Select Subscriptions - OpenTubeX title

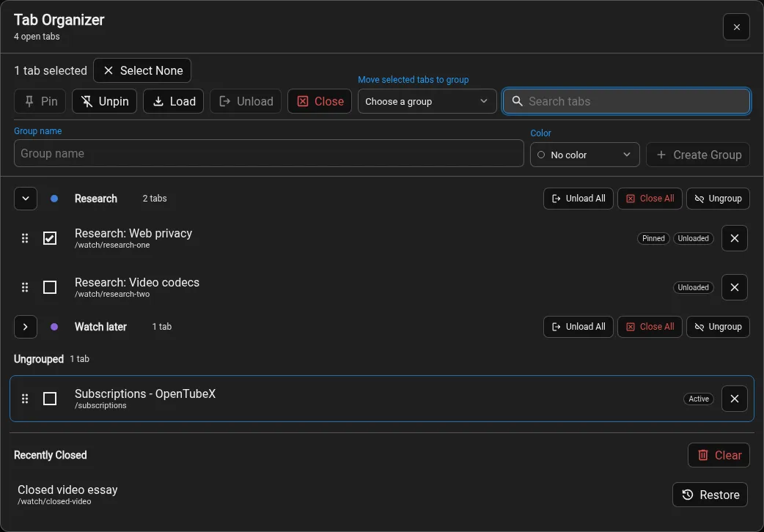click(x=145, y=394)
